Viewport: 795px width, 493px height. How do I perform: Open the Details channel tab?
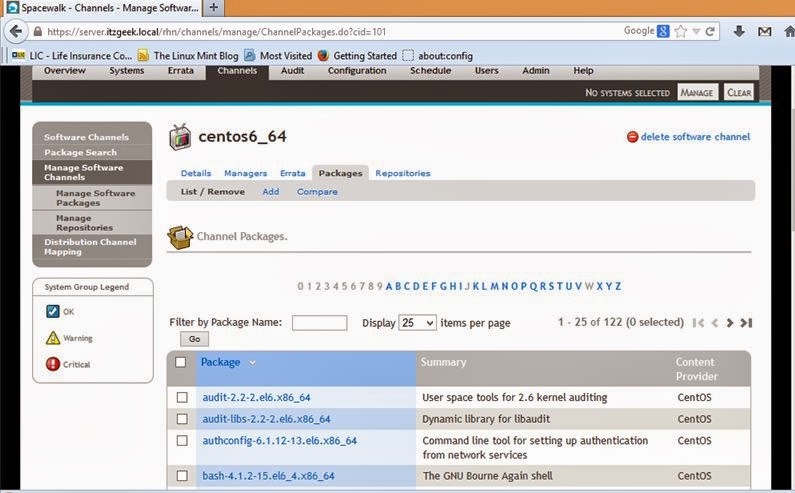[x=196, y=173]
